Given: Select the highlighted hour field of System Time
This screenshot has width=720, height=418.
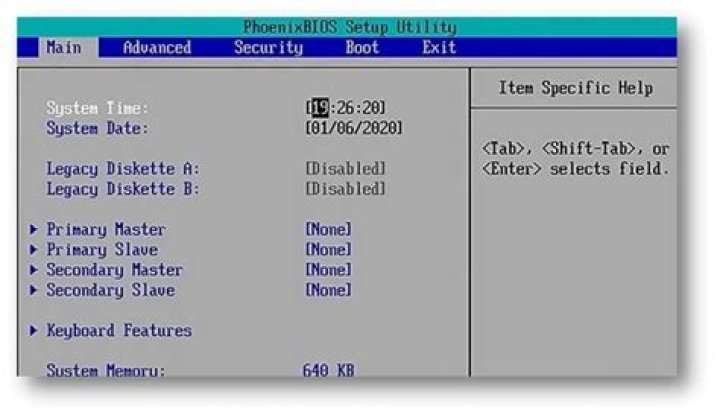Looking at the screenshot, I should [320, 107].
